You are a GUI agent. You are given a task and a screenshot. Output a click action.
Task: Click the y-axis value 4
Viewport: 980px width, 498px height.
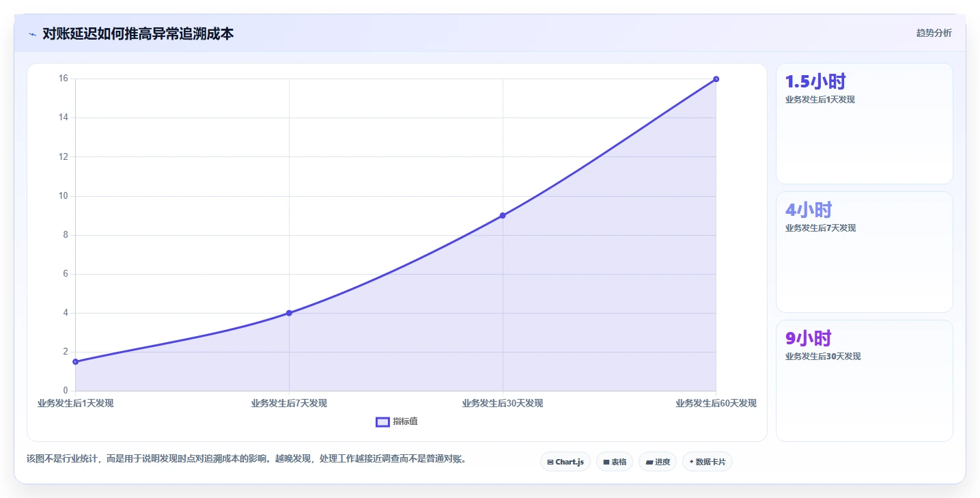tap(66, 313)
